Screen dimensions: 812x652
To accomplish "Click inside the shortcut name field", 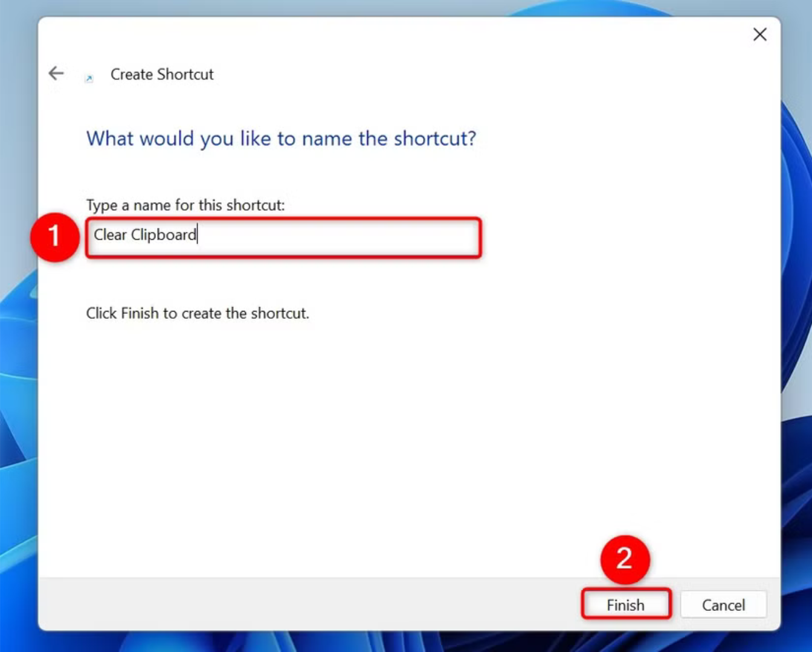I will coord(284,237).
